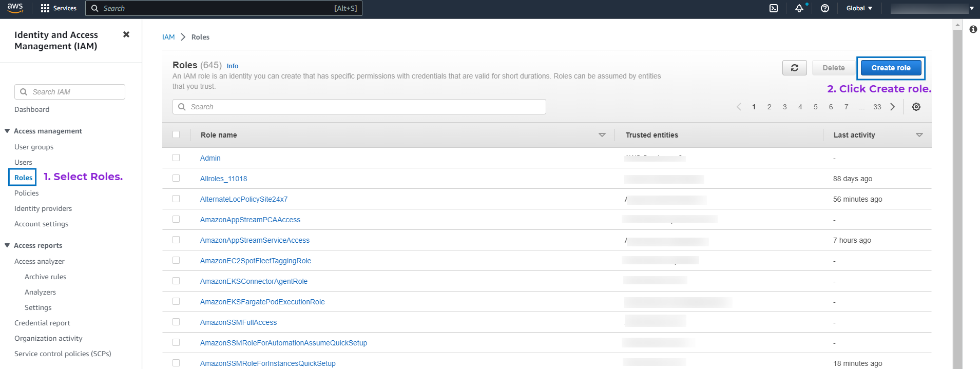This screenshot has width=980, height=369.
Task: Click the roles search field
Action: pyautogui.click(x=359, y=107)
